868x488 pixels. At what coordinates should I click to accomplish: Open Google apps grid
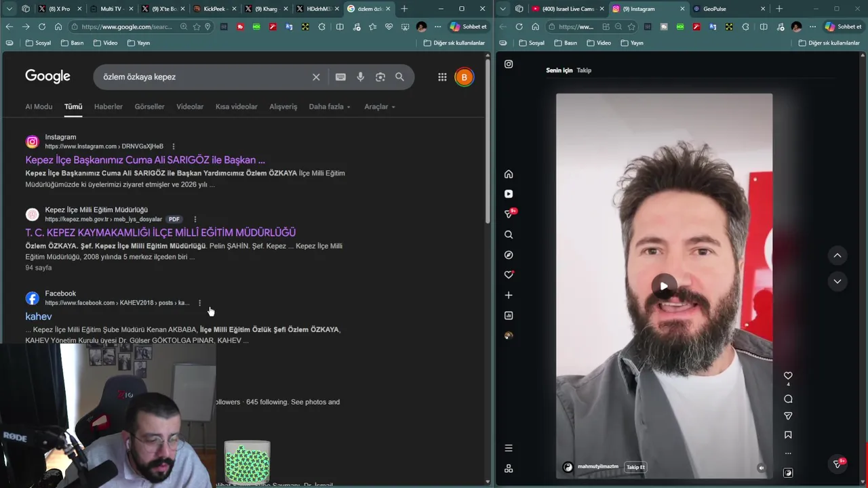[x=442, y=77]
